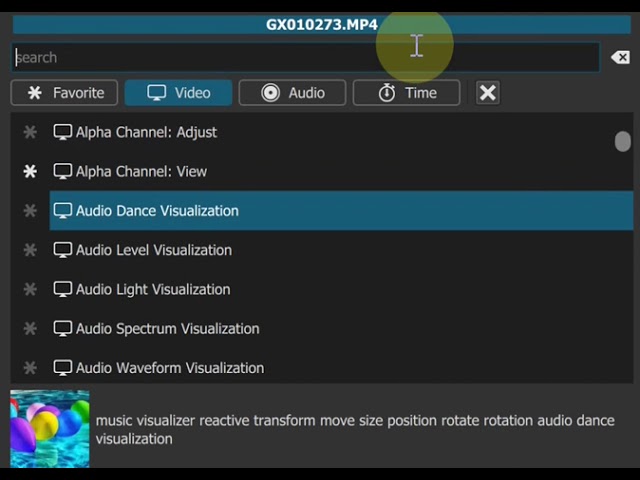Select Audio Light Visualization filter

[341, 289]
